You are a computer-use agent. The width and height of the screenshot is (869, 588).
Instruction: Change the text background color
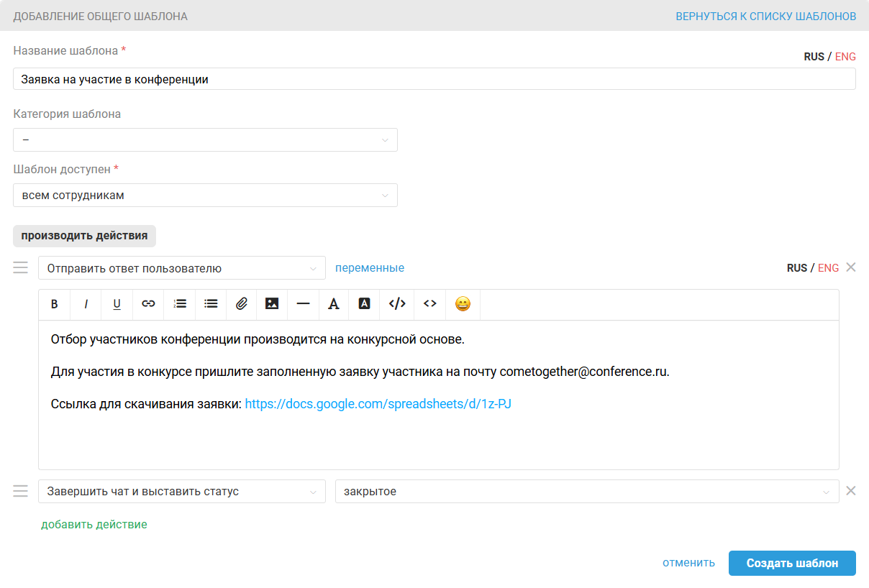click(x=365, y=304)
